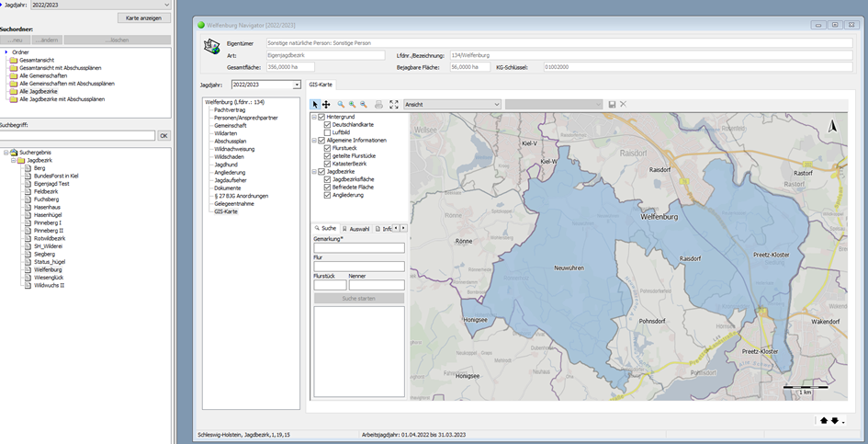The height and width of the screenshot is (444, 868).
Task: Select the arrow pointer tool in map toolbar
Action: (315, 105)
